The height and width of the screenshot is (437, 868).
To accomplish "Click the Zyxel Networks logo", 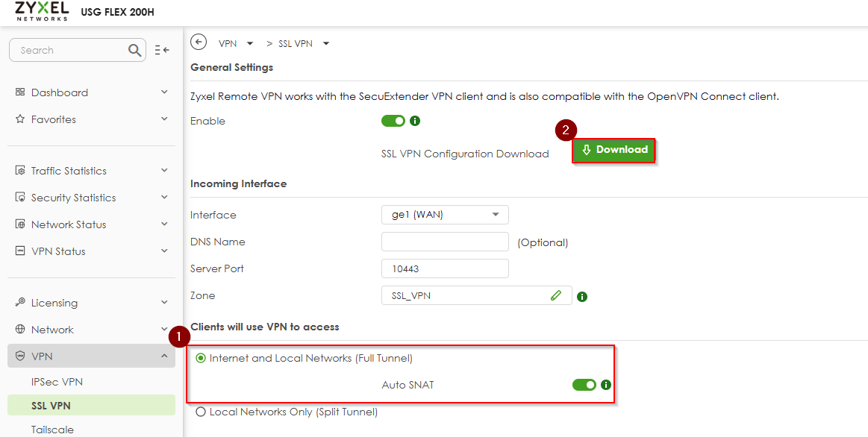I will coord(42,12).
